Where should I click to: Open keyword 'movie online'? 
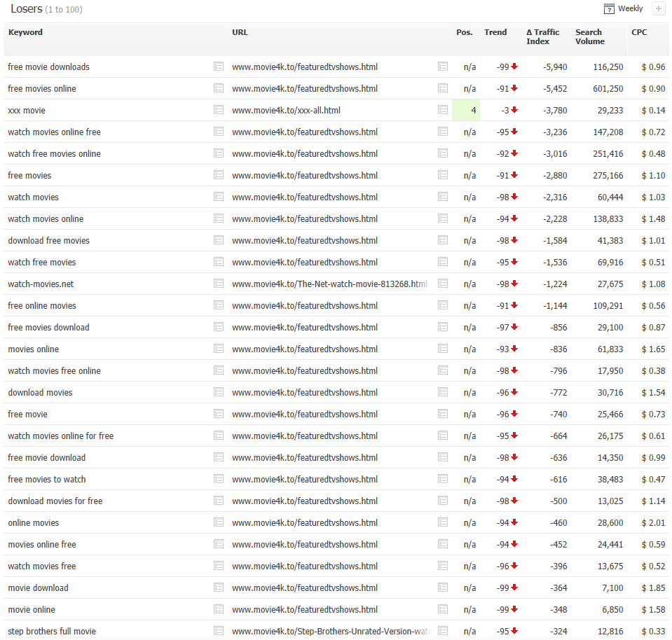(32, 609)
